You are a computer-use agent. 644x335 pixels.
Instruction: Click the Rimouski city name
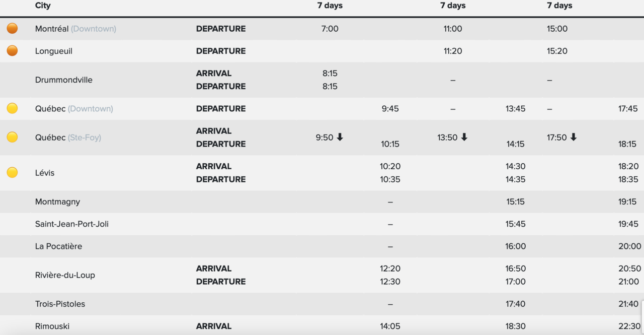click(x=52, y=326)
